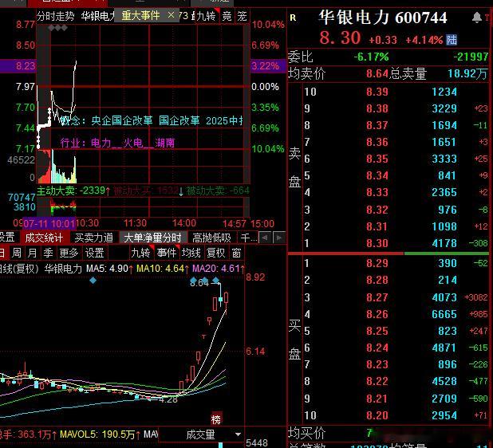Image resolution: width=493 pixels, height=448 pixels.
Task: Open the 更多 period options
Action: point(69,253)
